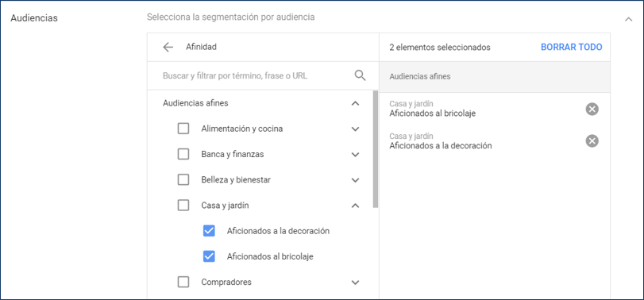Click the Belleza y bienestar label

click(236, 180)
